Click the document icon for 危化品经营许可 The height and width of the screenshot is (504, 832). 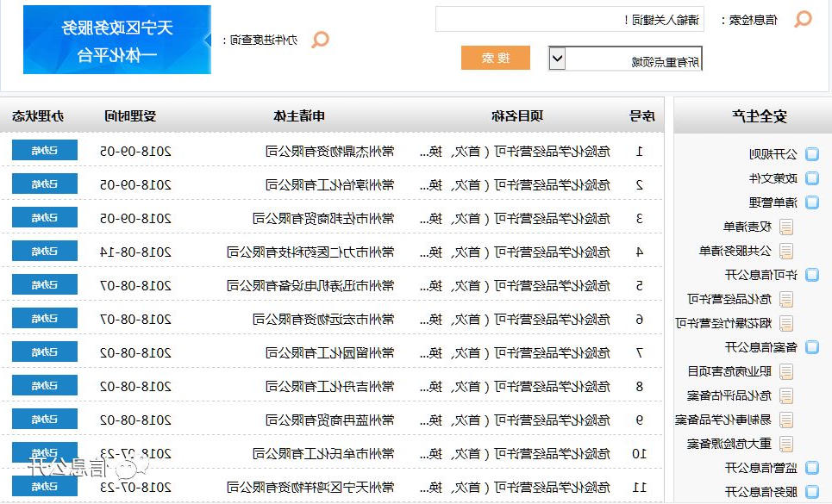coord(786,299)
